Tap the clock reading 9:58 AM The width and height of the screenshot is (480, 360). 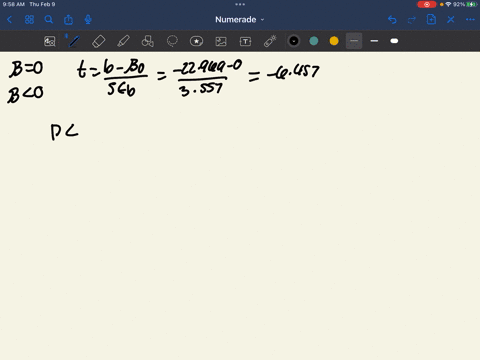pos(14,4)
